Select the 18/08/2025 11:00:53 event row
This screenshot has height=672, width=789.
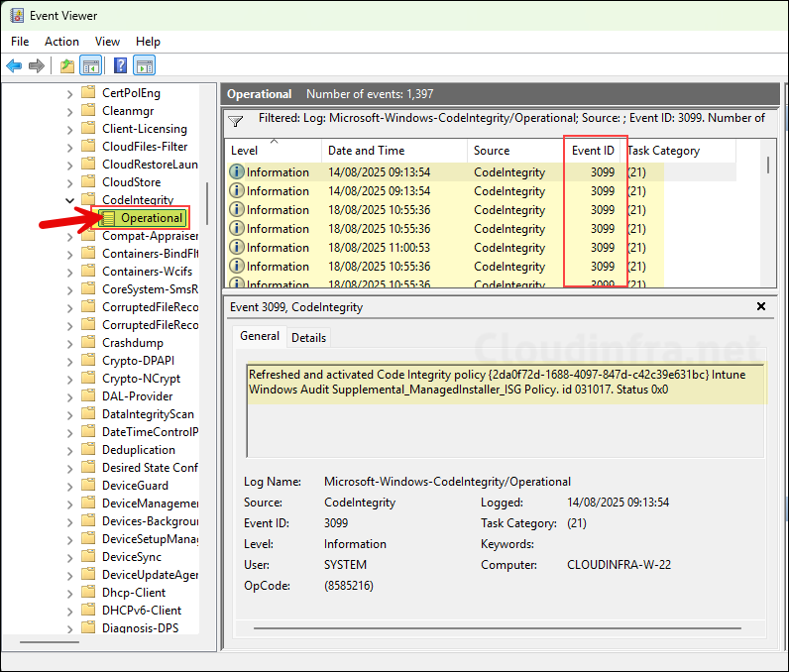click(396, 248)
